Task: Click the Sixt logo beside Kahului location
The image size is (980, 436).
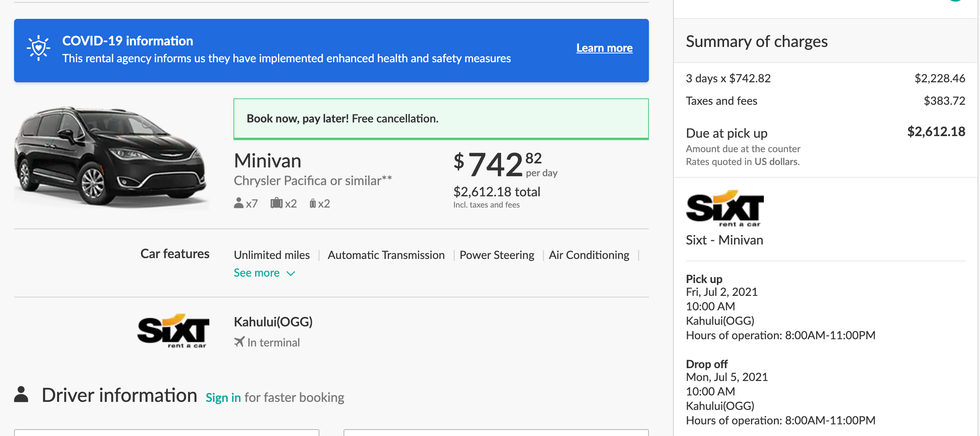Action: pos(173,331)
